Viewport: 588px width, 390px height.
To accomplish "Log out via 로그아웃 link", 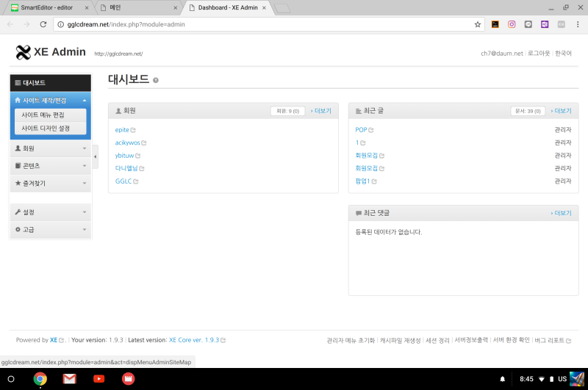I will [x=539, y=53].
